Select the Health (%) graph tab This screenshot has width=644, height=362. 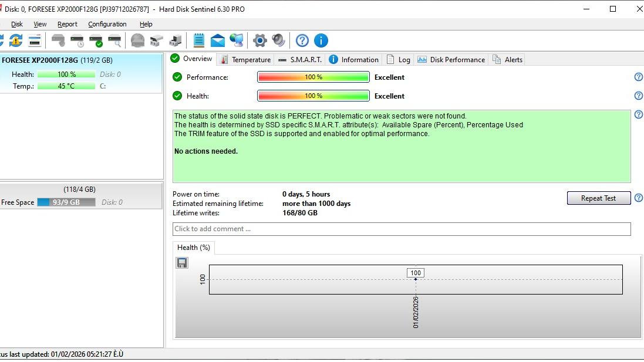pos(194,248)
